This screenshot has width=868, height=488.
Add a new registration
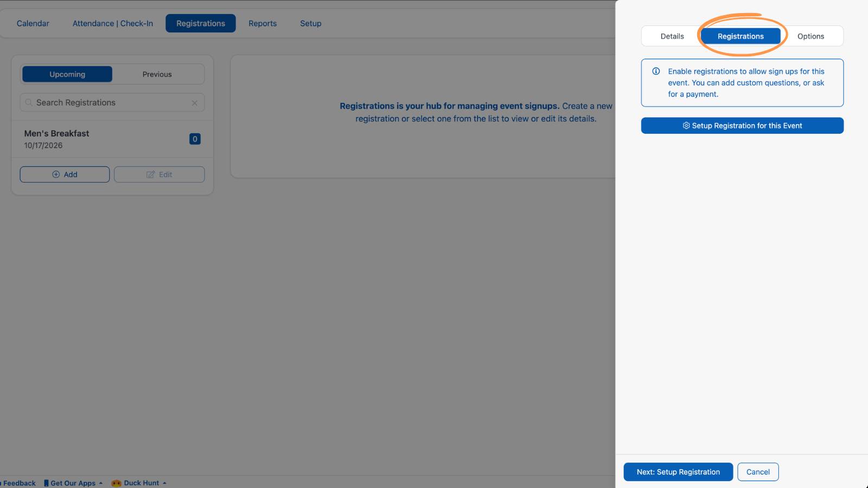coord(65,175)
